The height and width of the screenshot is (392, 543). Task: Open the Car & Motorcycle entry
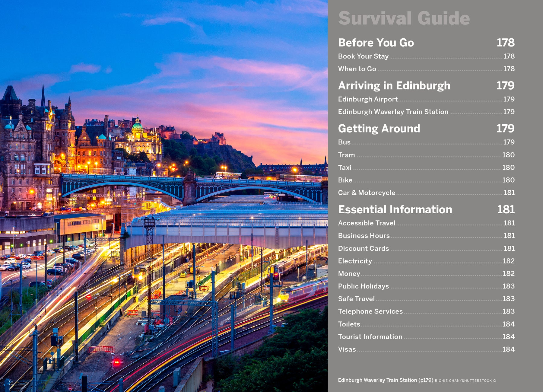[426, 193]
